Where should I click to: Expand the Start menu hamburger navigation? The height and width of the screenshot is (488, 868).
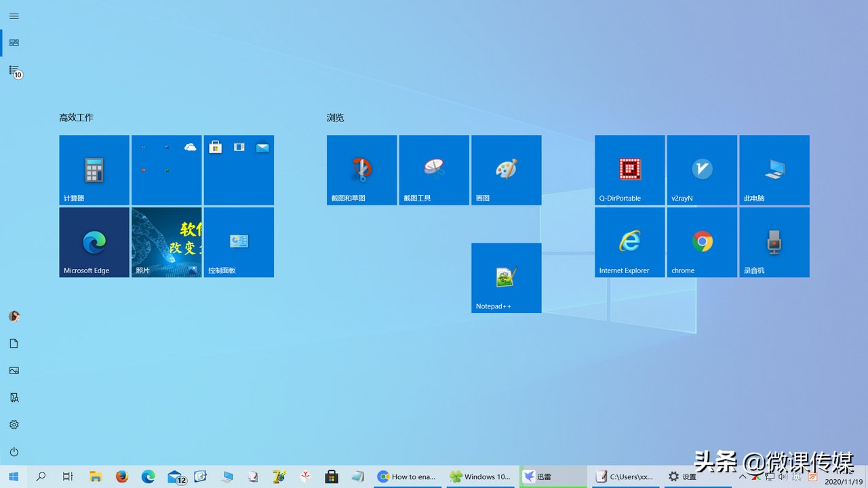click(14, 16)
